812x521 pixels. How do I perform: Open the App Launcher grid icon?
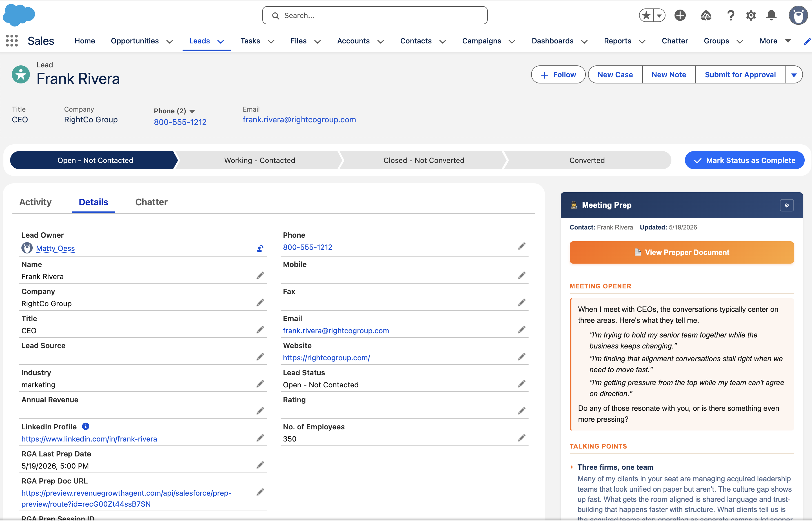12,41
